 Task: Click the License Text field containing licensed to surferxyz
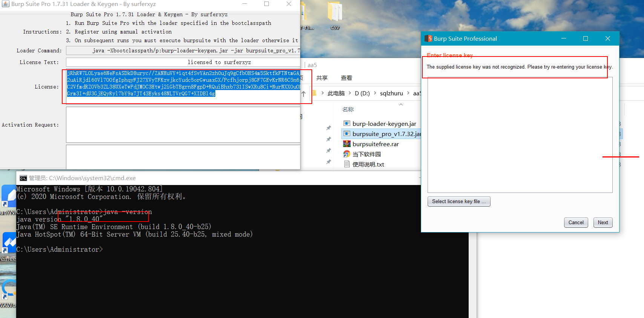(183, 62)
